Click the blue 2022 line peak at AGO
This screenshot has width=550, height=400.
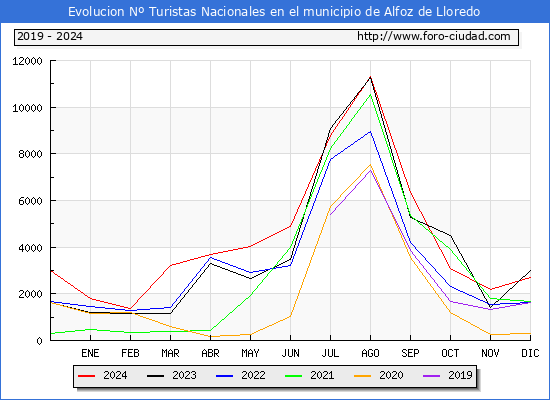(370, 132)
